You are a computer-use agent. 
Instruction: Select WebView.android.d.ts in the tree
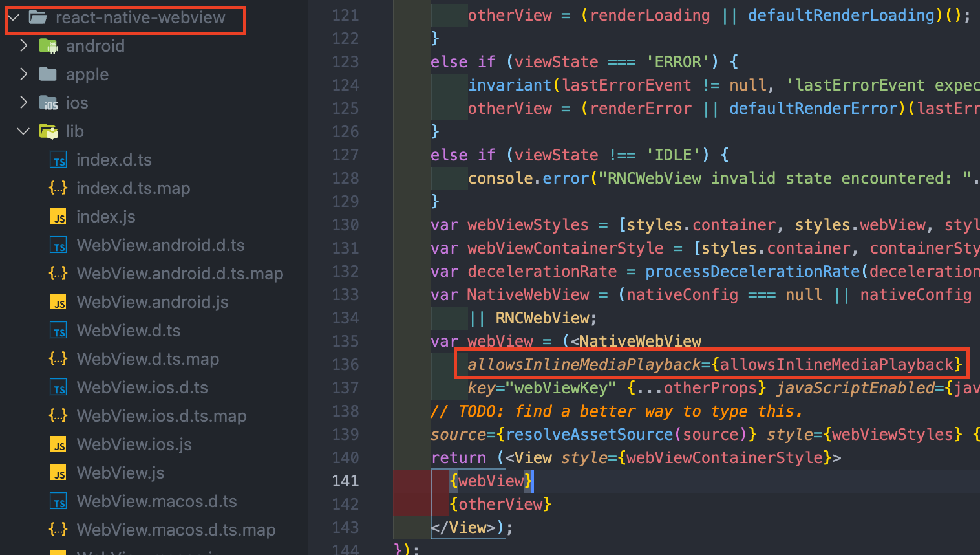(x=160, y=245)
